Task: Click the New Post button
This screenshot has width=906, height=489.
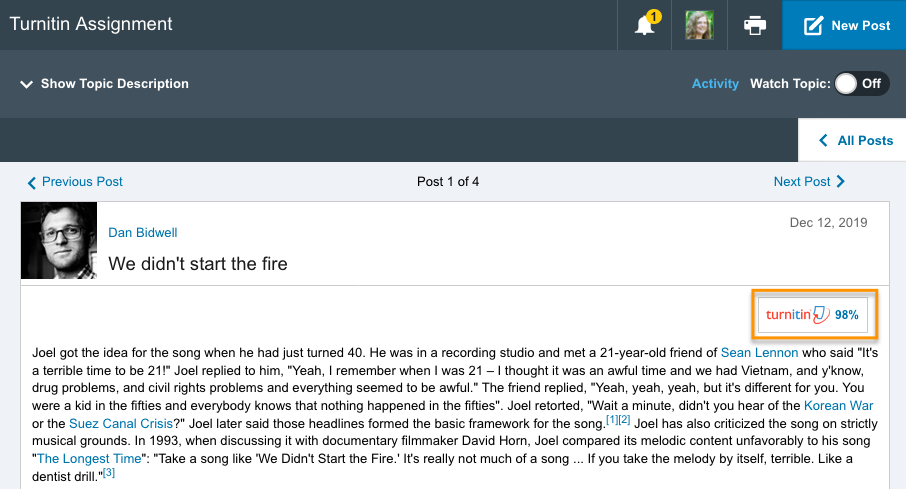Action: tap(844, 25)
